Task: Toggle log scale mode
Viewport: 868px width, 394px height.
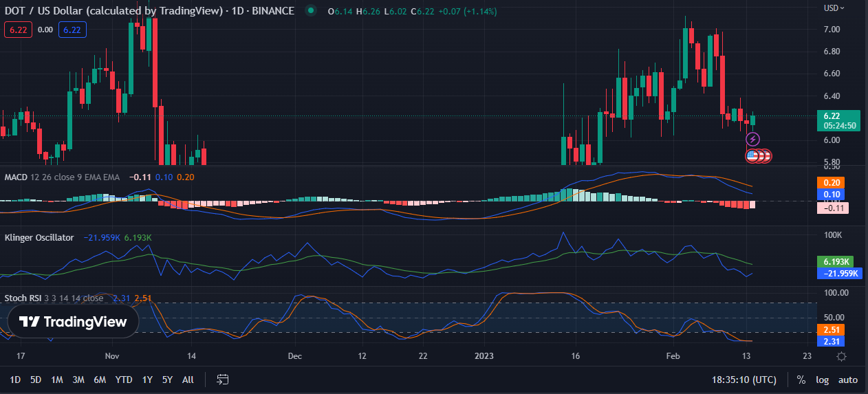Action: click(822, 380)
